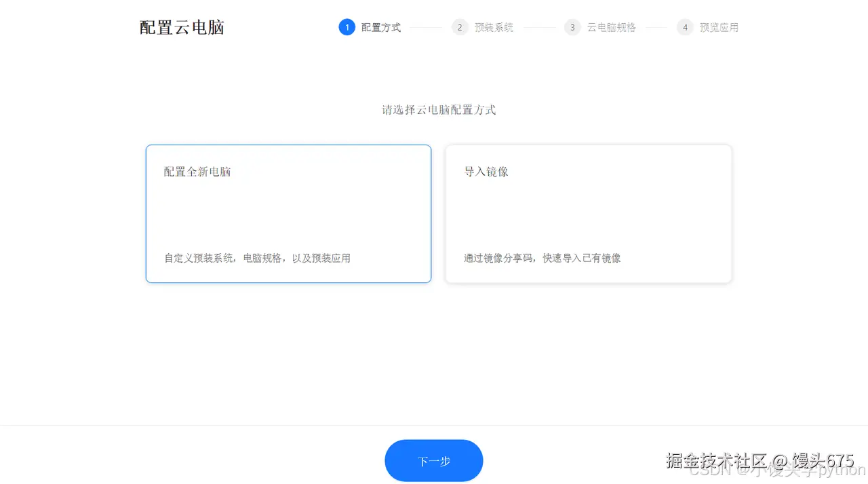Toggle selection of the new computer card
Screen dimensions: 868x484
[x=288, y=214]
